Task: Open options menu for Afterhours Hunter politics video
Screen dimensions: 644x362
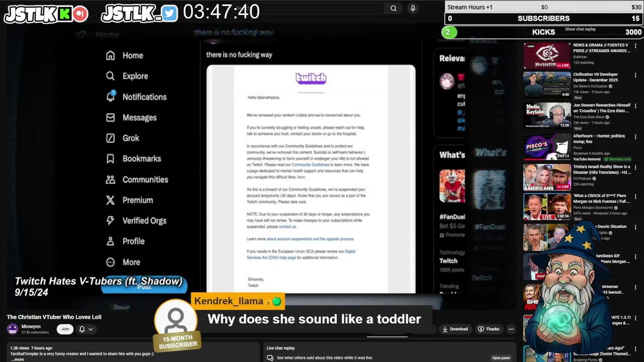Action: click(x=635, y=137)
